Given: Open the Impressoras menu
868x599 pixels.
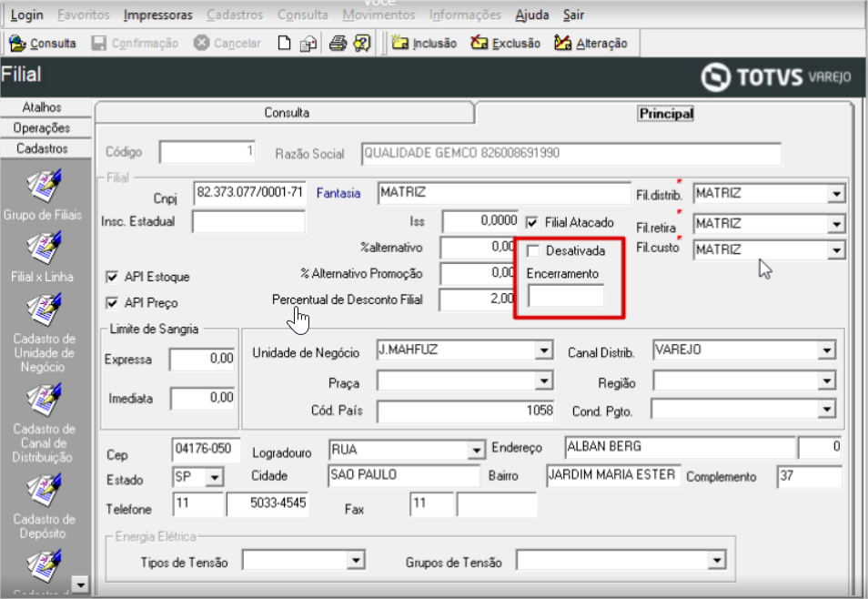Looking at the screenshot, I should click(158, 15).
